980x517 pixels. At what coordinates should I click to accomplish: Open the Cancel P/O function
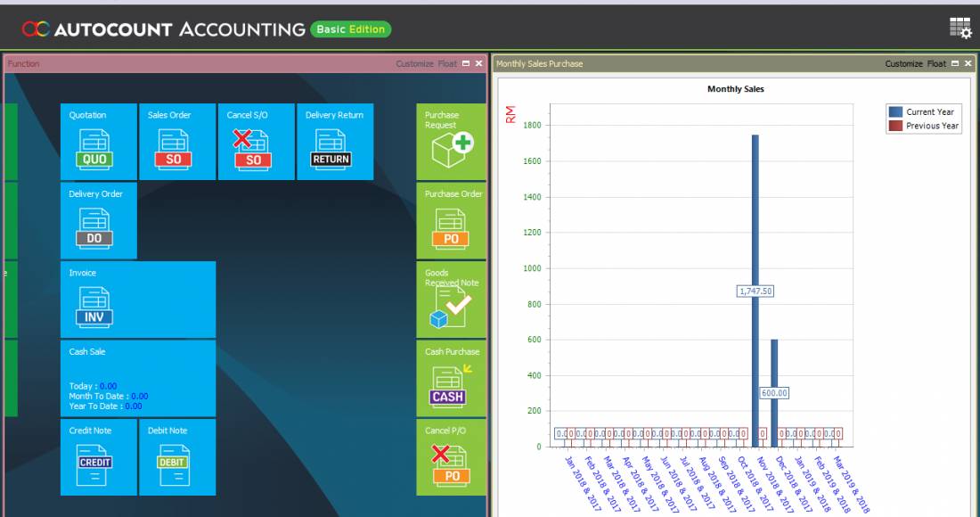point(451,457)
